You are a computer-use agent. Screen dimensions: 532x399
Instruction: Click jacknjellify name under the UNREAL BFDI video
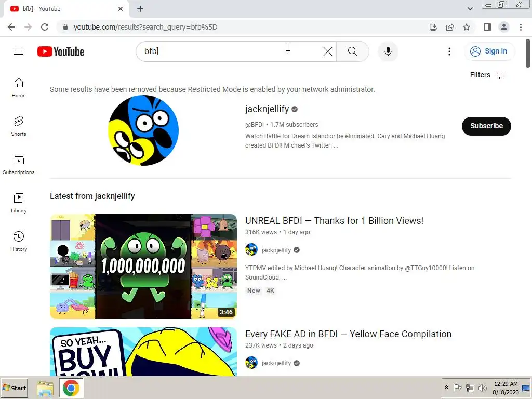pyautogui.click(x=276, y=250)
